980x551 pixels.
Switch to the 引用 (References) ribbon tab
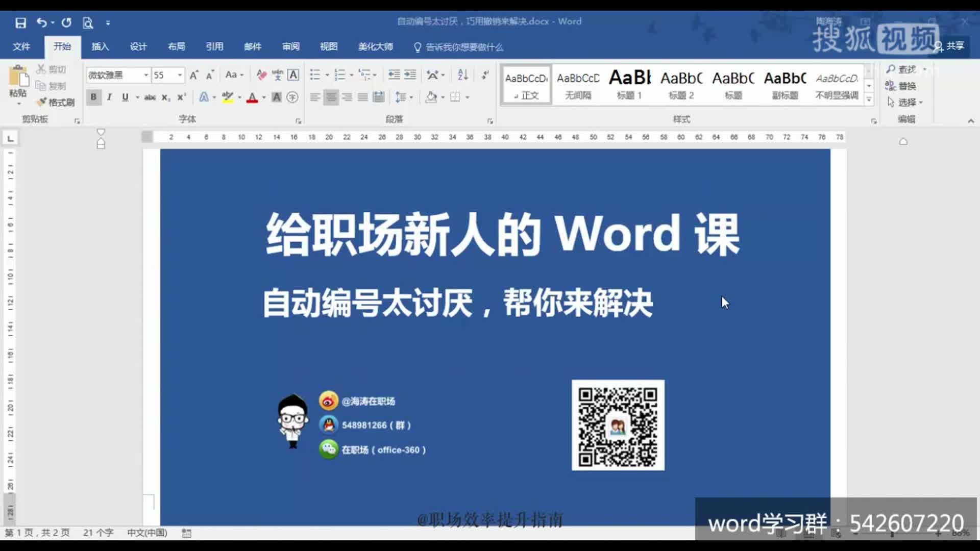(x=214, y=46)
